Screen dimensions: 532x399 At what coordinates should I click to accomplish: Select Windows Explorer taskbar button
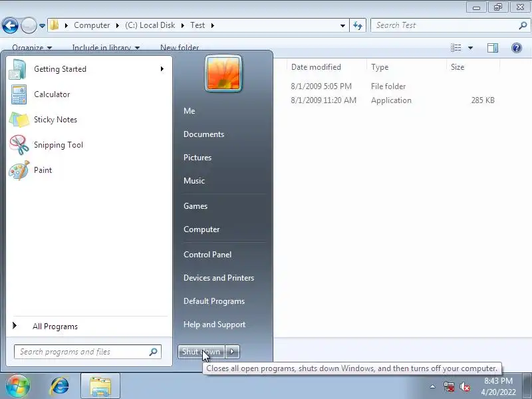point(100,386)
